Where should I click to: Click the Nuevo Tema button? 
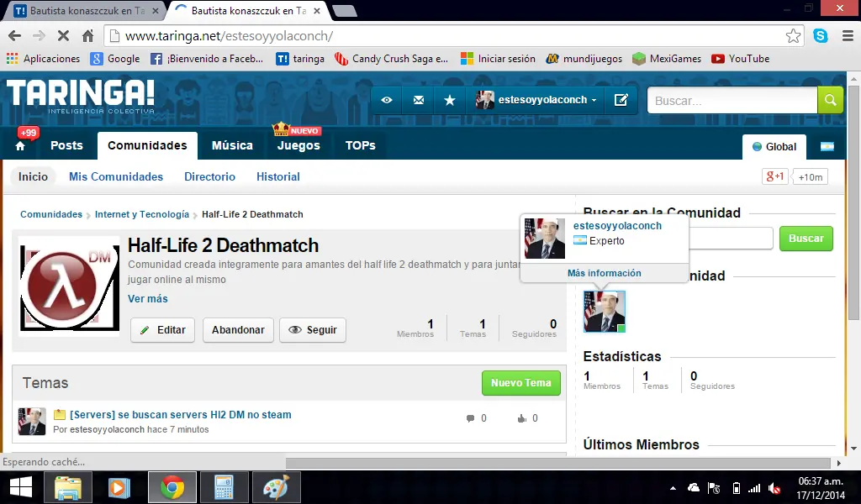pos(521,383)
